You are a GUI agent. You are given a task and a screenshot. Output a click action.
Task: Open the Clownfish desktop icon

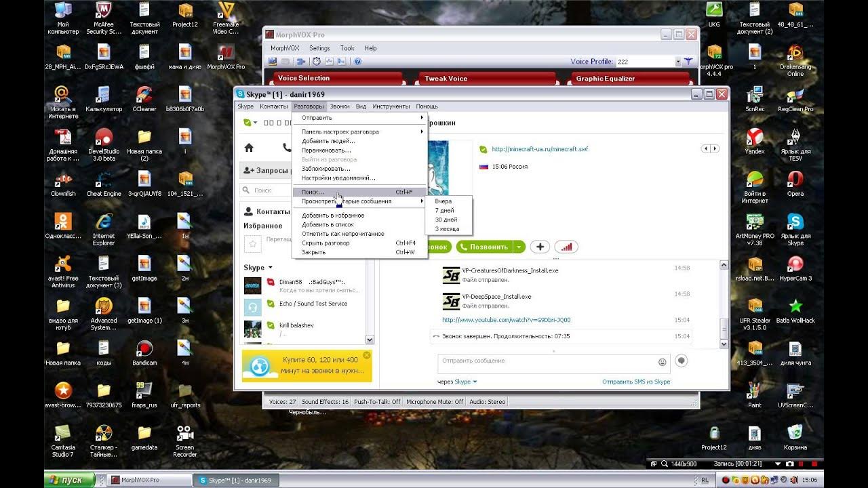[63, 184]
